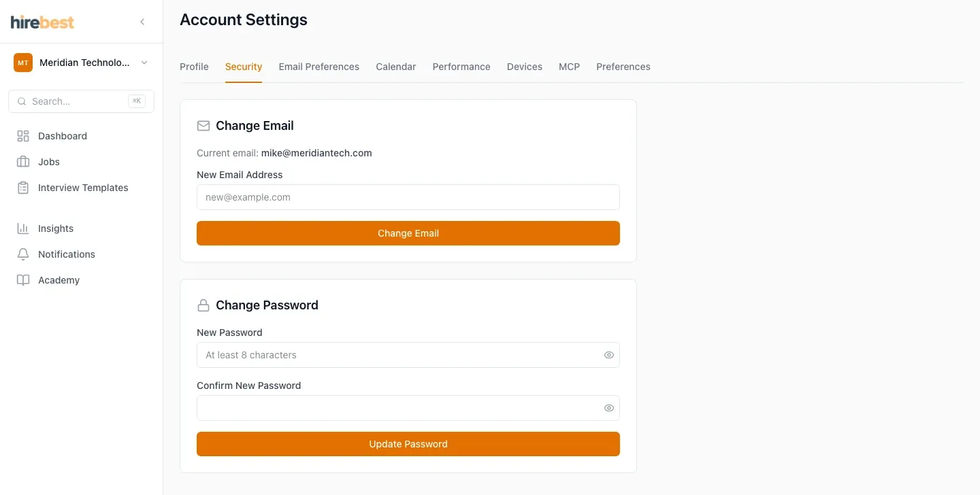Click the Insights bar chart icon
The image size is (980, 495).
point(23,228)
